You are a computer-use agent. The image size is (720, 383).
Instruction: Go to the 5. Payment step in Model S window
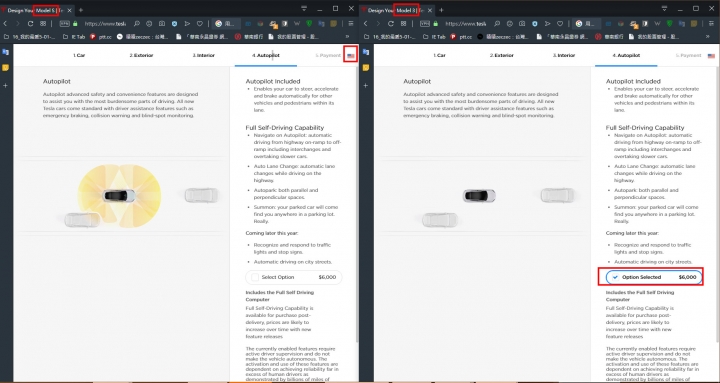point(328,56)
